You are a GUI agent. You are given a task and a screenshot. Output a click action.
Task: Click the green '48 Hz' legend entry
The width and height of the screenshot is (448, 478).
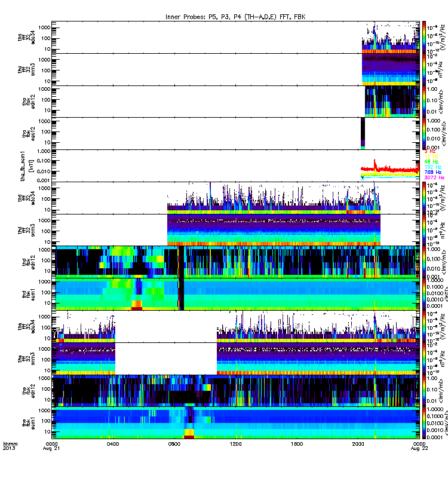tap(431, 162)
